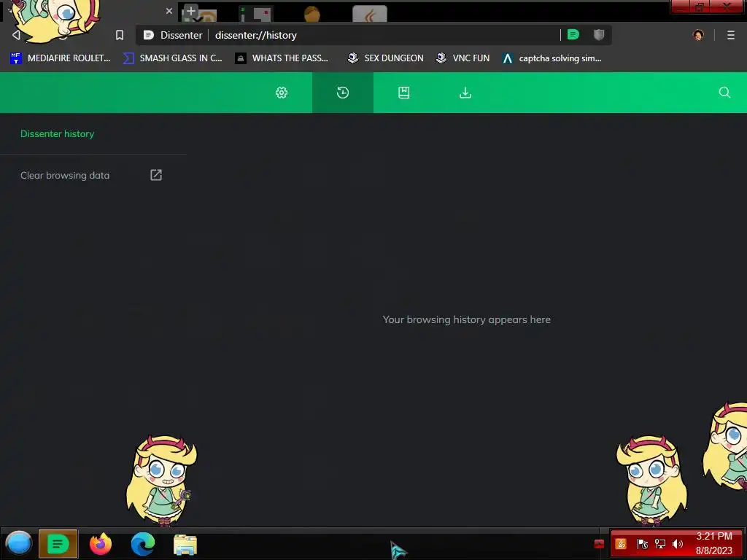Go back with the navigation arrow
Viewport: 747px width, 560px height.
[16, 35]
